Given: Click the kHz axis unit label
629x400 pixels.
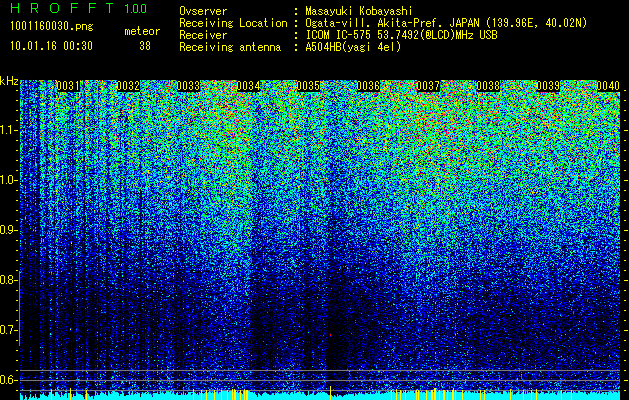Looking at the screenshot, I should click(x=9, y=81).
